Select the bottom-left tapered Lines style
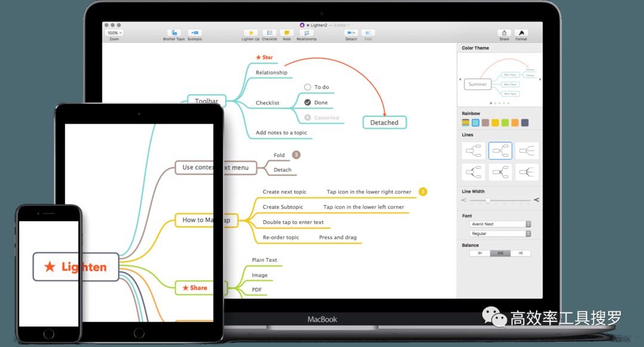This screenshot has height=347, width=644. tap(473, 172)
